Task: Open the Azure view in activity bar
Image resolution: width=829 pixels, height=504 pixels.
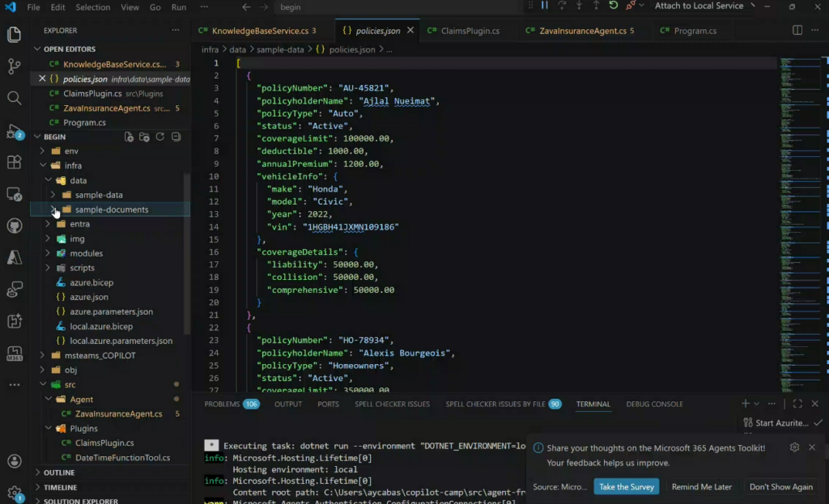Action: click(14, 257)
